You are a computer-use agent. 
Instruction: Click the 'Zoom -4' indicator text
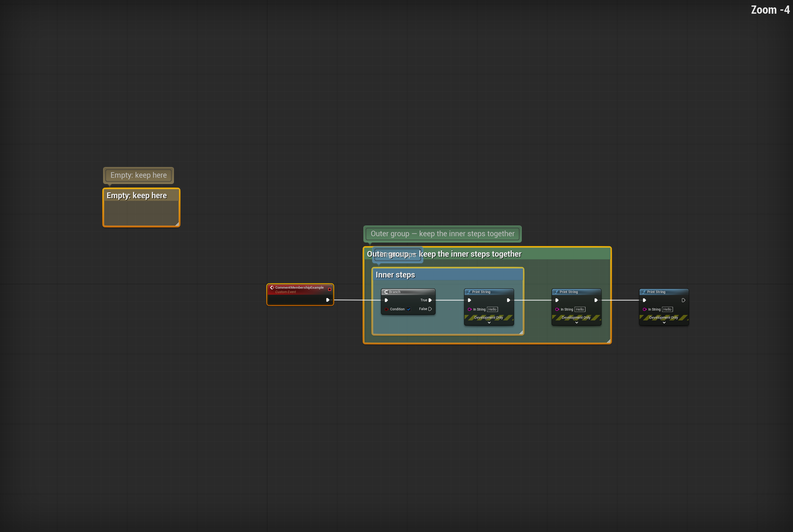[x=770, y=10]
